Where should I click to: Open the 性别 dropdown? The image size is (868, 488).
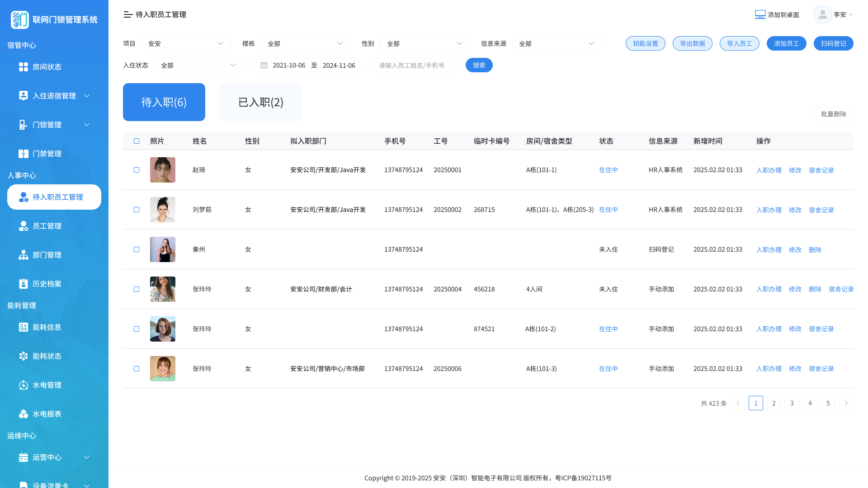425,43
